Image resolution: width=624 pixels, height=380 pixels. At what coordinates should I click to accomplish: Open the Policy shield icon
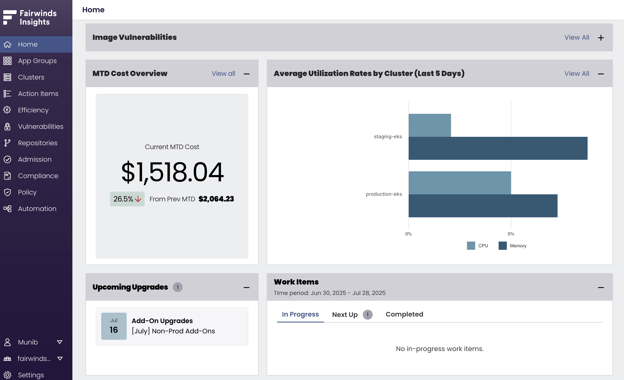7,192
